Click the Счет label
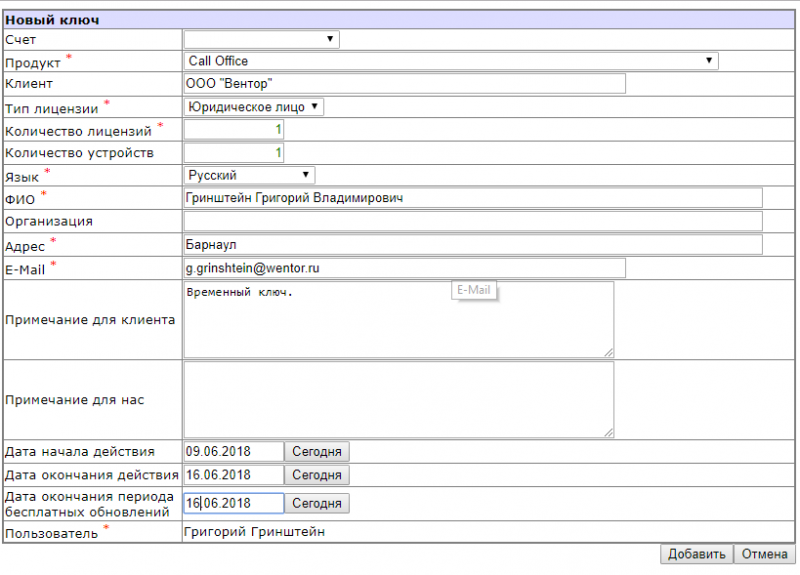800x575 pixels. (x=20, y=39)
